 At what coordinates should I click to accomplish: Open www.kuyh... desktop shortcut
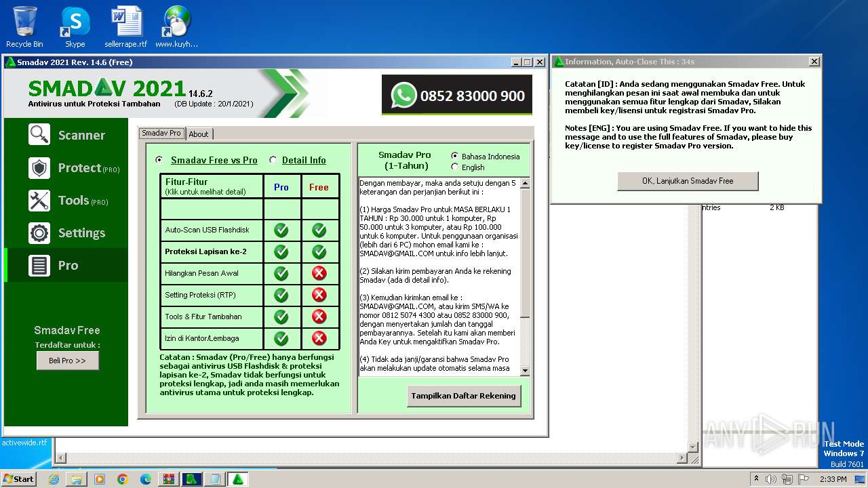[176, 27]
